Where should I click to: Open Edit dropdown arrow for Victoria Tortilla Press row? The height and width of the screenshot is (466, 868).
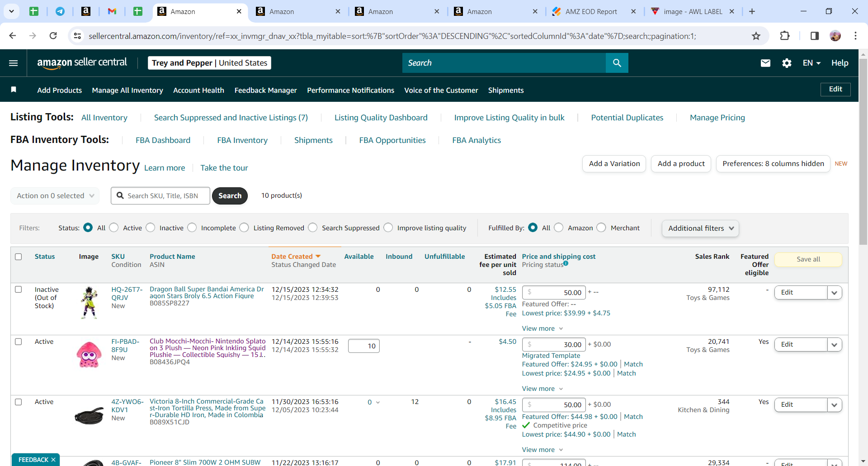835,404
